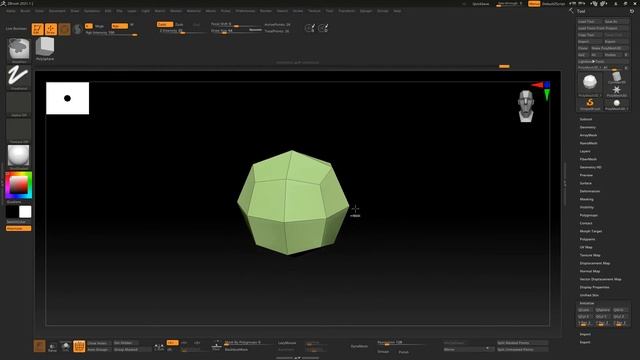Toggle the Zsub button
The width and height of the screenshot is (640, 360).
[179, 24]
